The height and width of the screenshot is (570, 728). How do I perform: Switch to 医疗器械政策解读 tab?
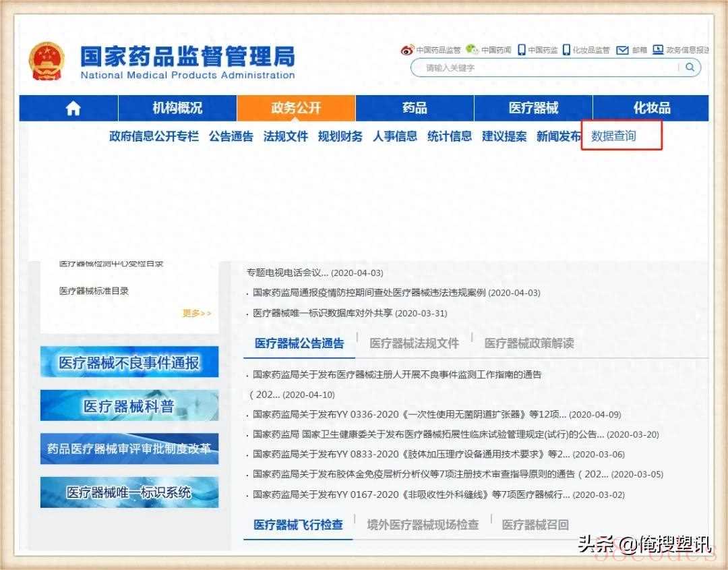coord(529,343)
